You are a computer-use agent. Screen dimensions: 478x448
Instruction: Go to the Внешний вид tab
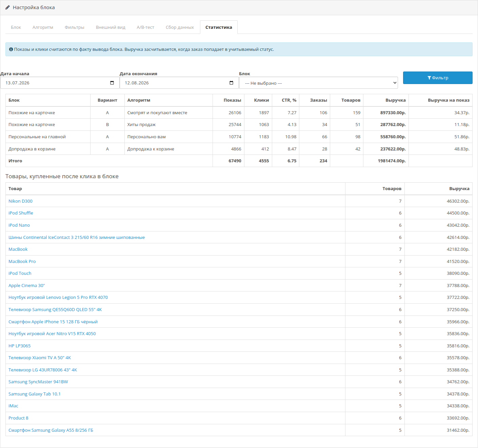pos(111,27)
